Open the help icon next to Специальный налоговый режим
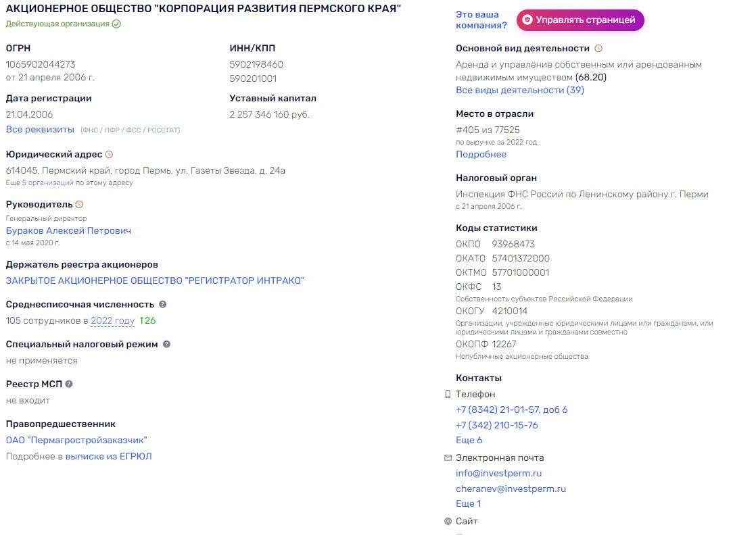756x548 pixels. (166, 344)
